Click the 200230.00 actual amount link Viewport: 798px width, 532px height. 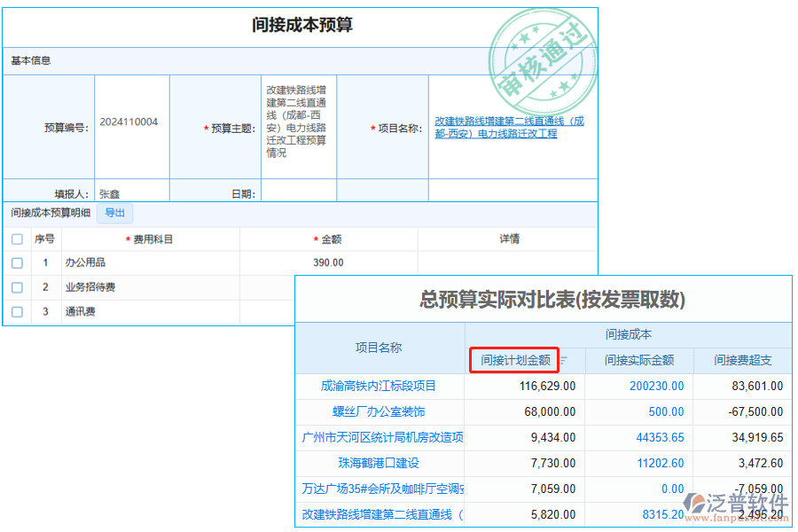click(654, 386)
